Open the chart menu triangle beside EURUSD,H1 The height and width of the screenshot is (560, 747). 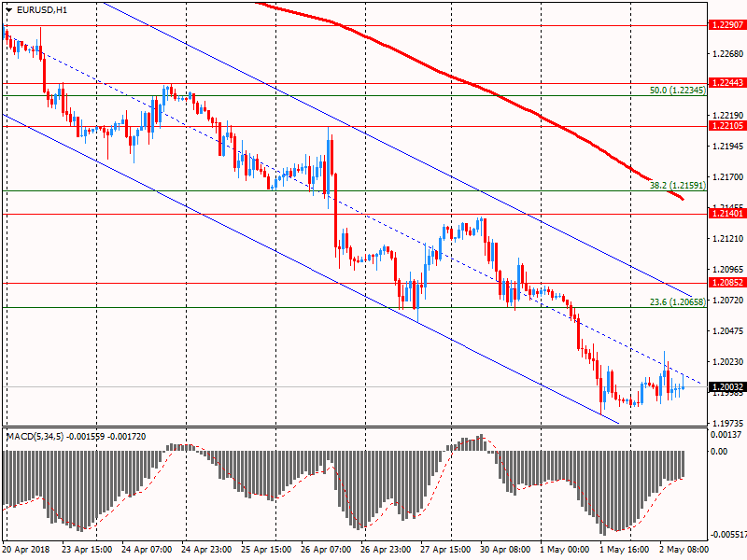click(x=8, y=10)
